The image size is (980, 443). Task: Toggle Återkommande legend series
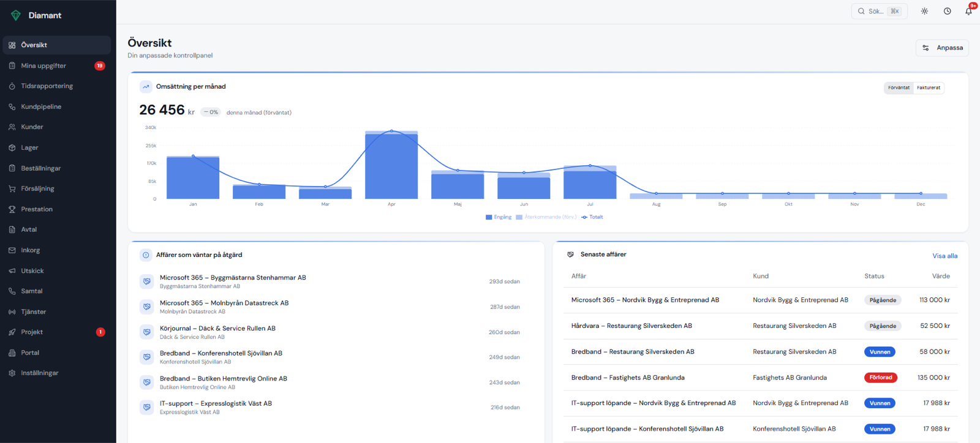click(x=546, y=217)
